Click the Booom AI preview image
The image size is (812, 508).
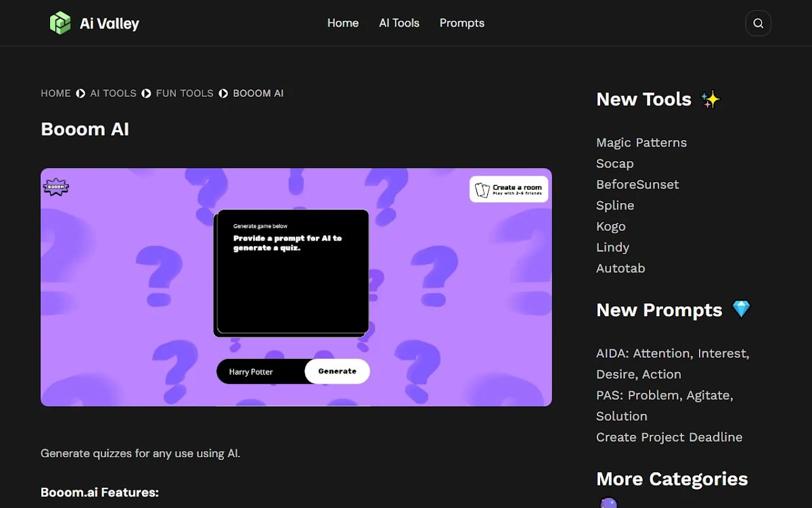296,287
